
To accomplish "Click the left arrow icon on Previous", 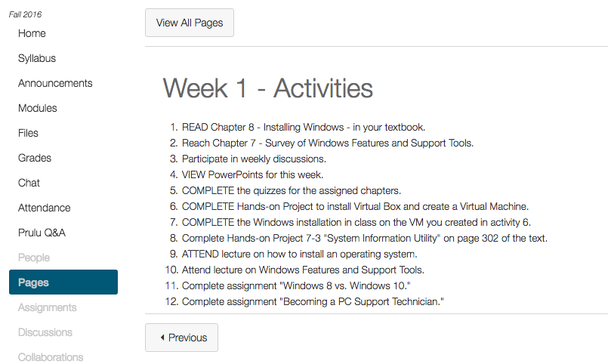I will [x=162, y=338].
